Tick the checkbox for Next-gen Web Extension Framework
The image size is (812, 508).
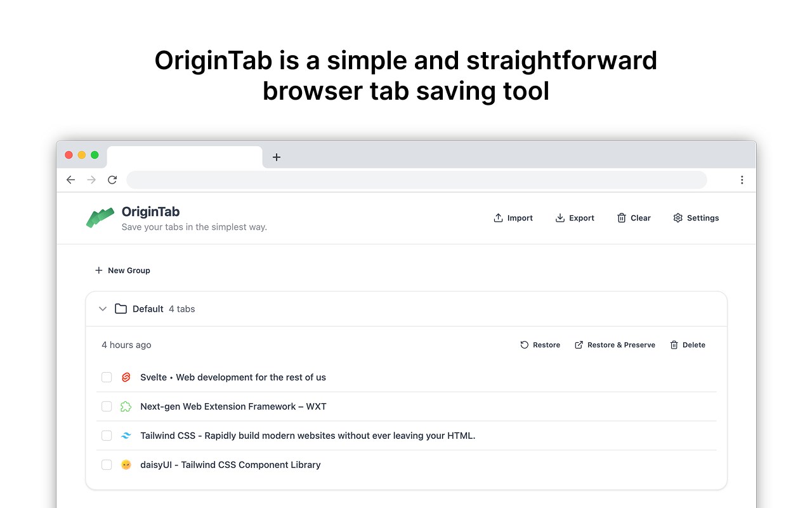point(107,406)
